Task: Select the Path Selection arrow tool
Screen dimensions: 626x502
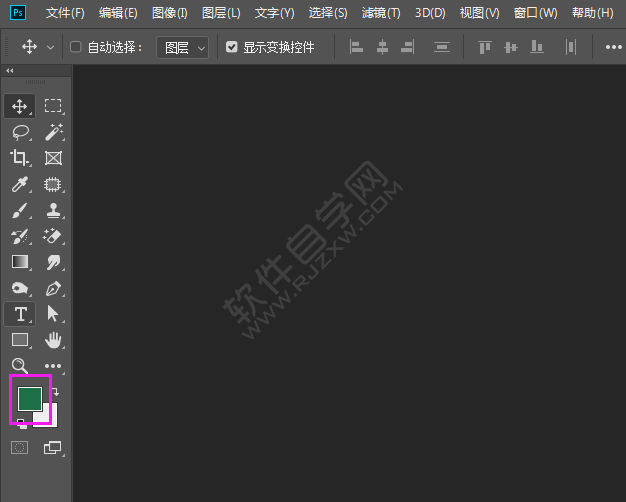Action: click(53, 314)
